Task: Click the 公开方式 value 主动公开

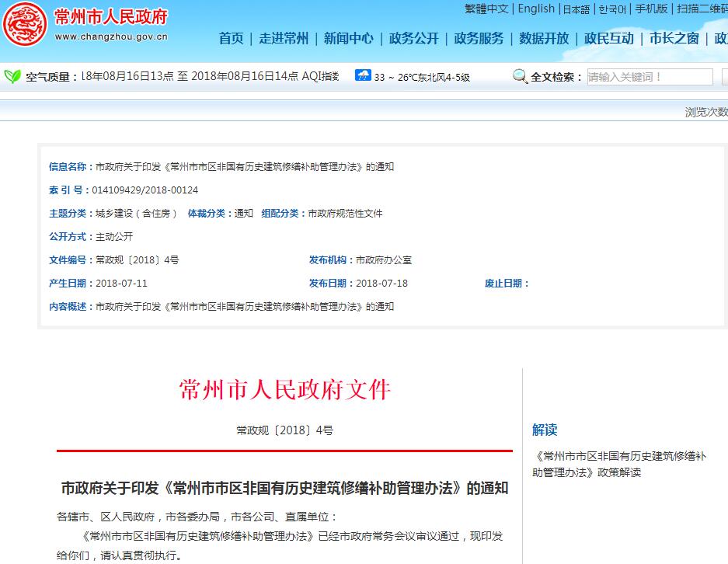Action: (114, 237)
